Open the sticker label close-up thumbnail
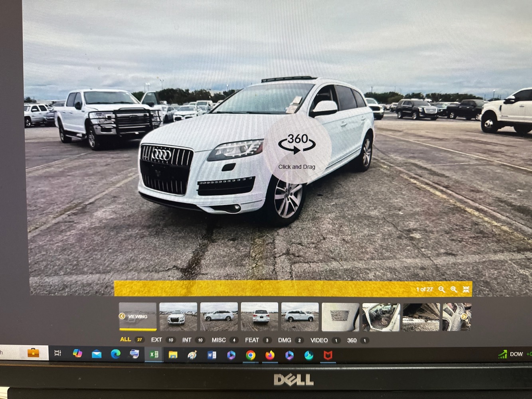The image size is (532, 399). coord(340,317)
